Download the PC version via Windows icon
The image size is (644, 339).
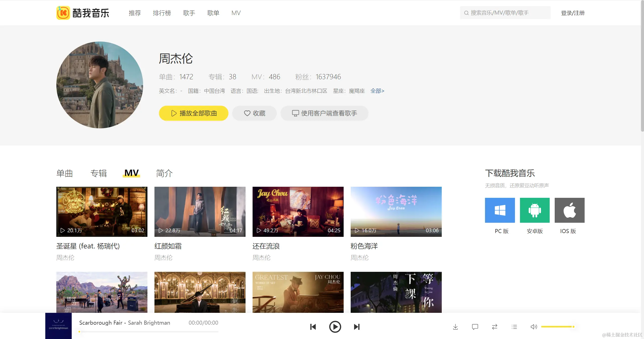click(x=500, y=210)
